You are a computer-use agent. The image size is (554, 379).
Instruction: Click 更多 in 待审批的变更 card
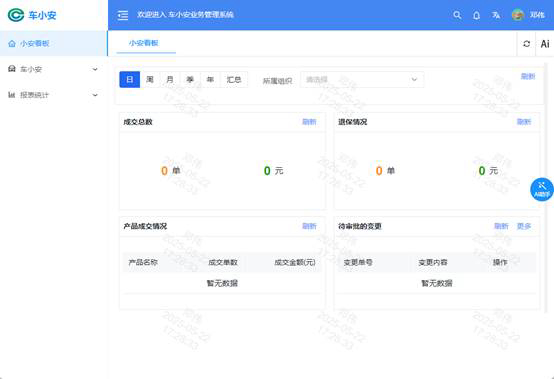(524, 226)
